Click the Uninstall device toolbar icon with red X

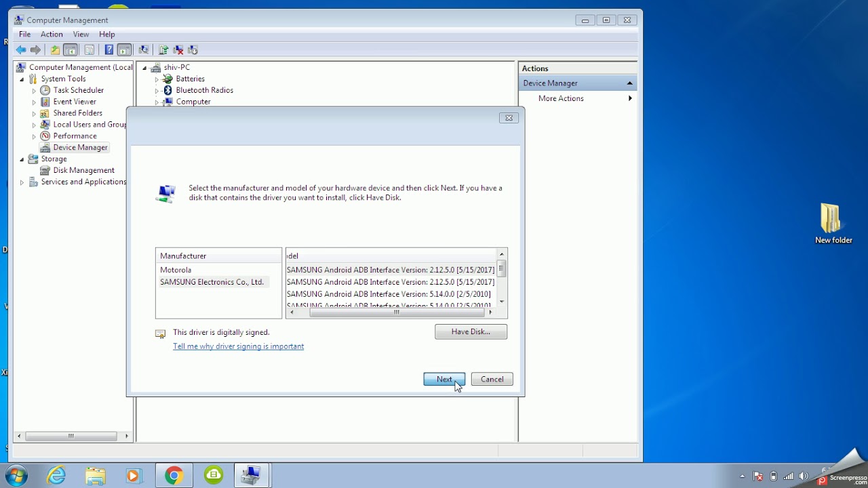(178, 49)
